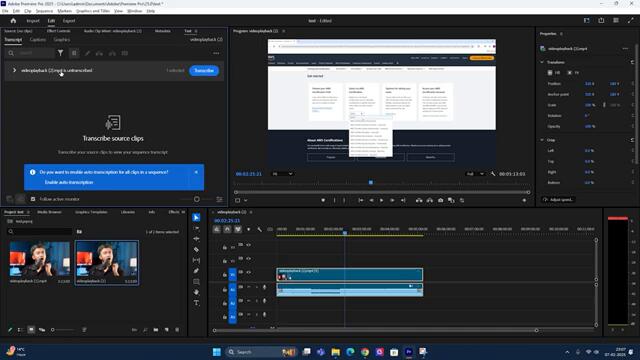Enable voice-over record on track A1
The image size is (640, 360).
click(x=264, y=287)
